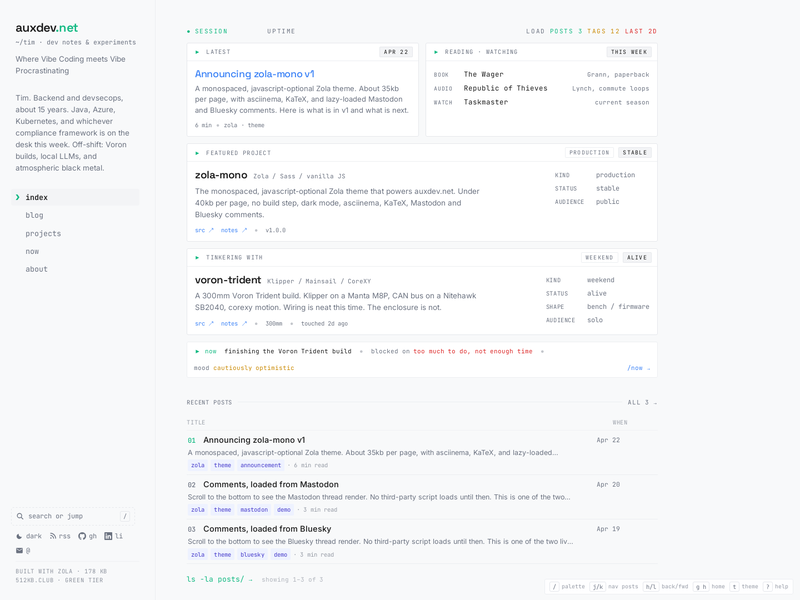Open the auxdev.net site title
The width and height of the screenshot is (800, 600).
[46, 28]
